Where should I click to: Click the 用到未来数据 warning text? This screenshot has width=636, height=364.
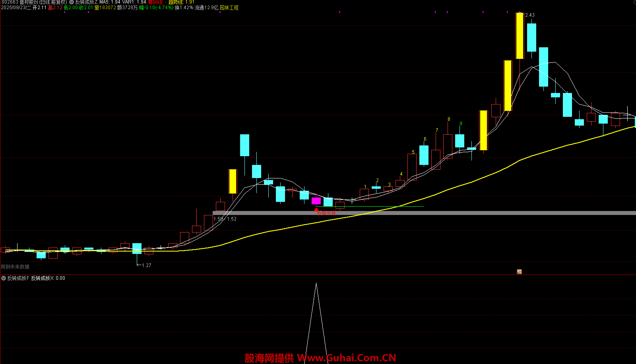[x=15, y=267]
